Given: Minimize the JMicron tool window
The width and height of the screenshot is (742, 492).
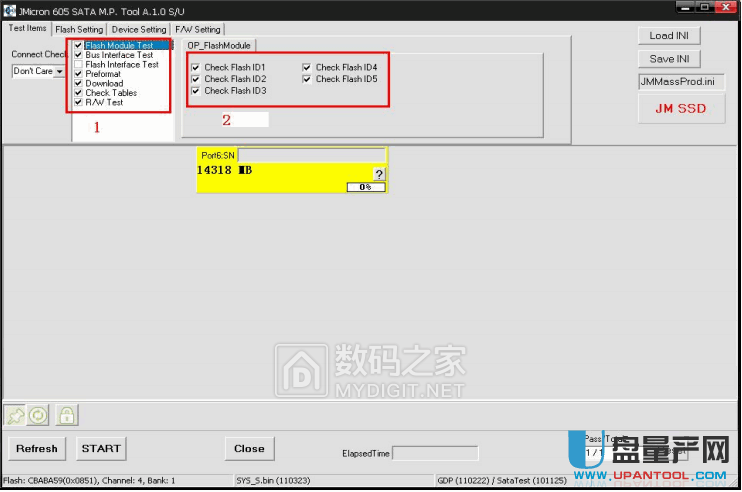Looking at the screenshot, I should (685, 8).
